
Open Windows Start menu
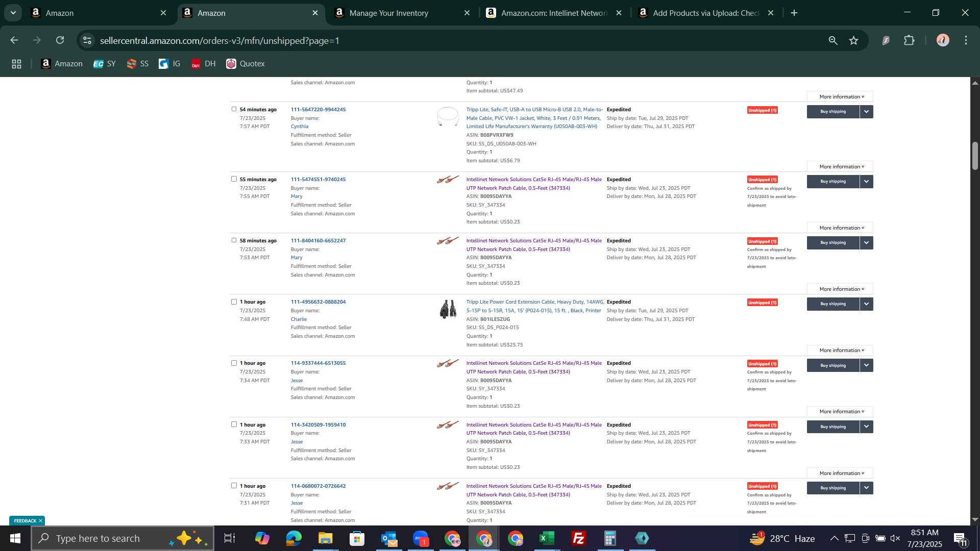coord(15,538)
